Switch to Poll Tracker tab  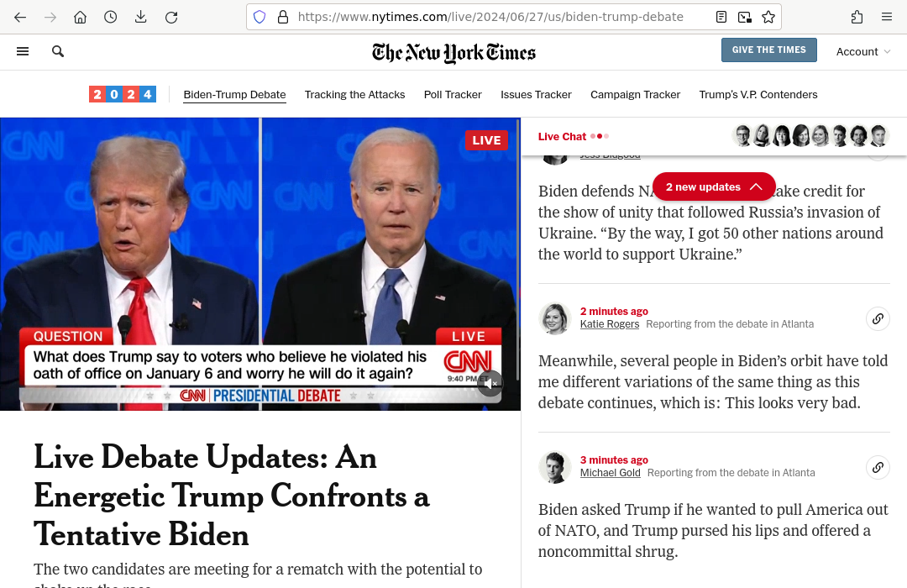pos(453,94)
